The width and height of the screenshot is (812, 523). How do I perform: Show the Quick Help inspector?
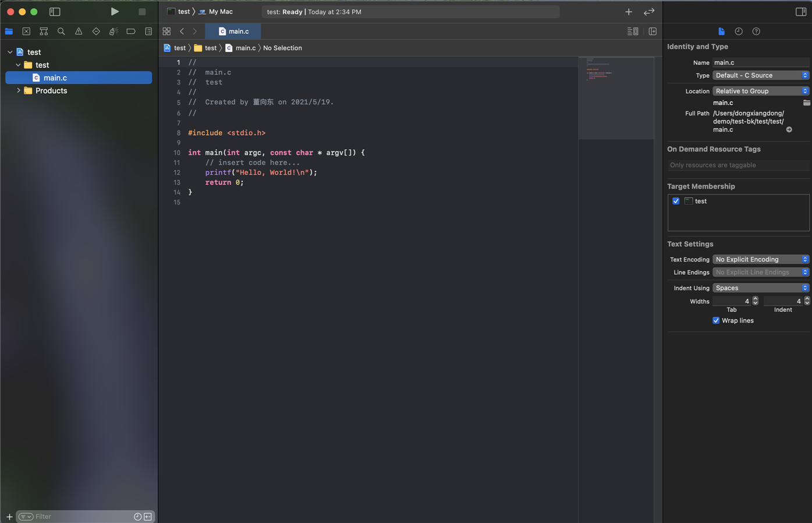(x=756, y=31)
